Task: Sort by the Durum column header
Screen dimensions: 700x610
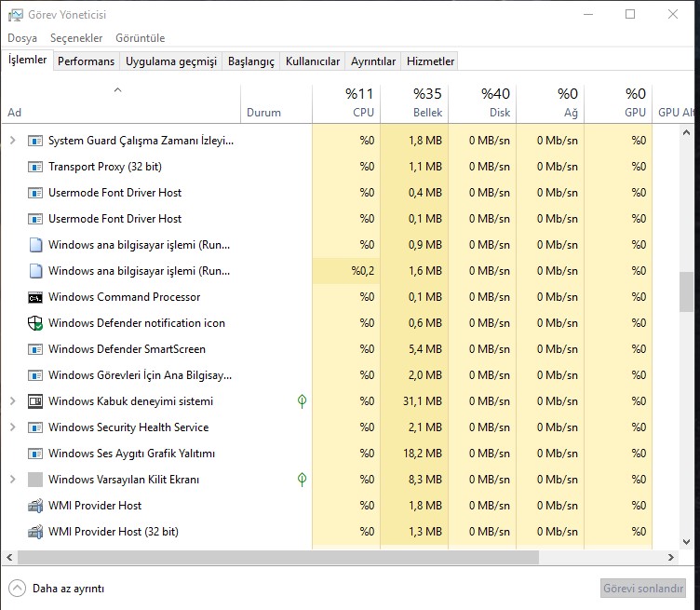Action: [276, 103]
